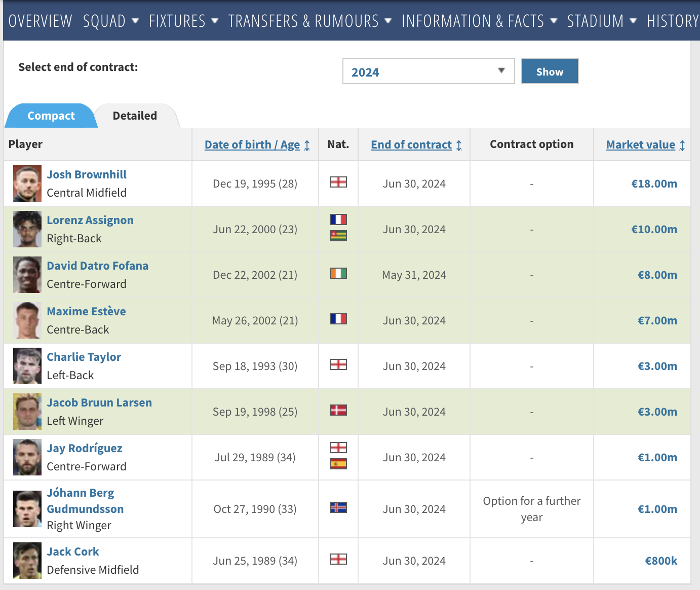Click the Denmark flag for Jacob Bruun Larsen
The width and height of the screenshot is (700, 590).
point(338,410)
